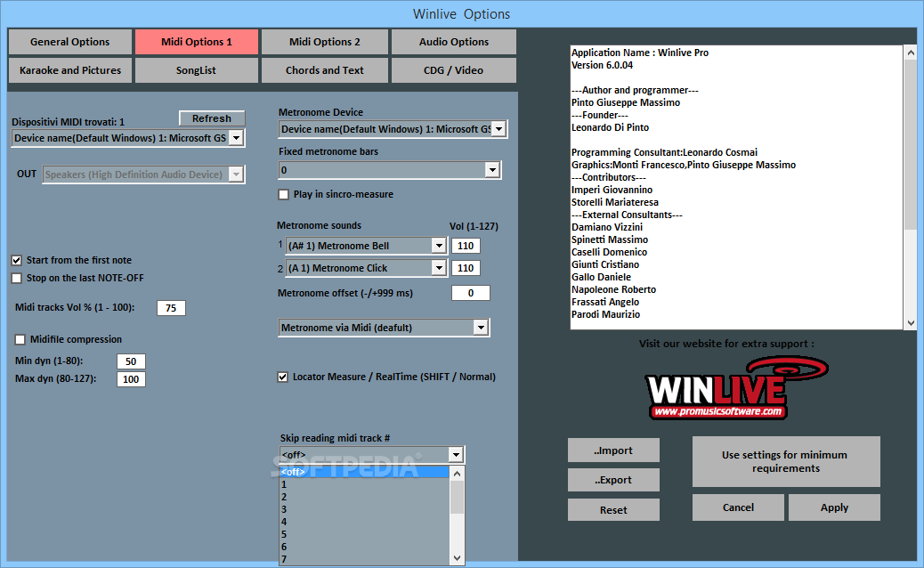This screenshot has width=924, height=568.
Task: Toggle Play in sincro-measure checkbox
Action: point(283,194)
